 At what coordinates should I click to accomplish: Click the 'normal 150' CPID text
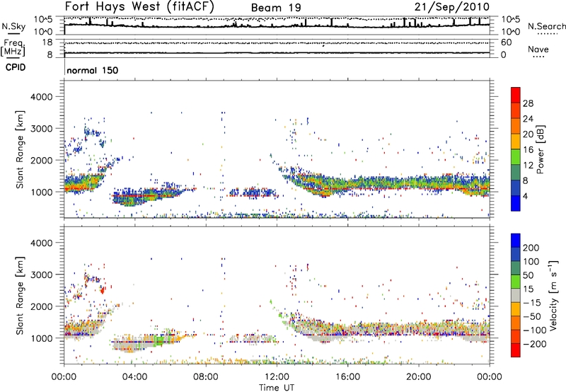coord(93,70)
